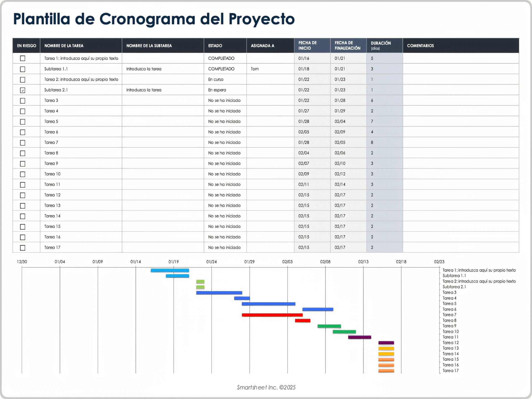
Task: Select the orange Tarea 17 Gantt bar
Action: point(386,371)
